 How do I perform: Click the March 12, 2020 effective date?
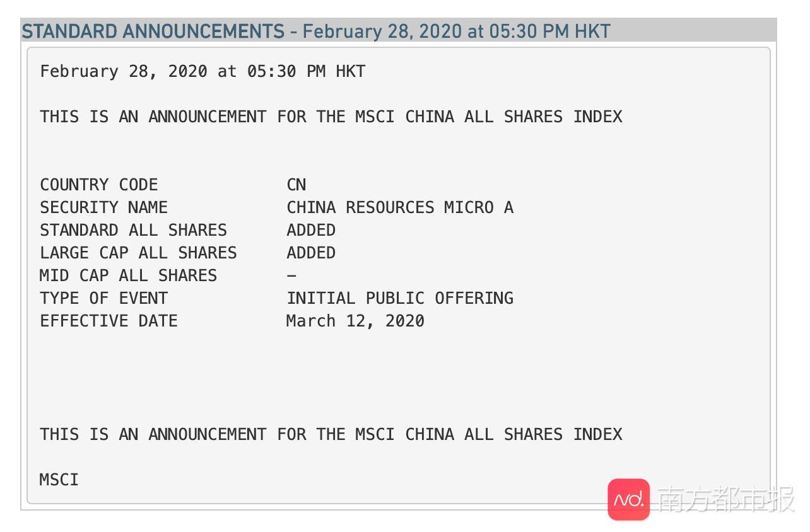click(355, 321)
